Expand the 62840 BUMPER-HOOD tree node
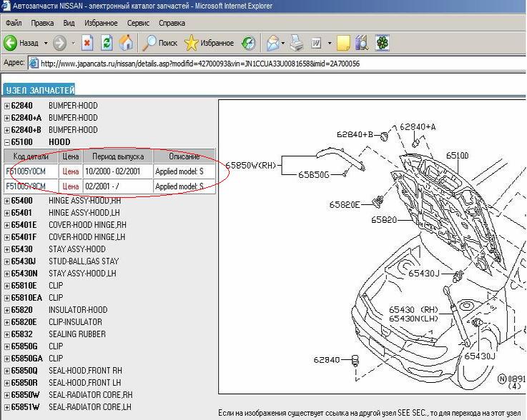Image resolution: width=527 pixels, height=420 pixels. click(x=7, y=106)
